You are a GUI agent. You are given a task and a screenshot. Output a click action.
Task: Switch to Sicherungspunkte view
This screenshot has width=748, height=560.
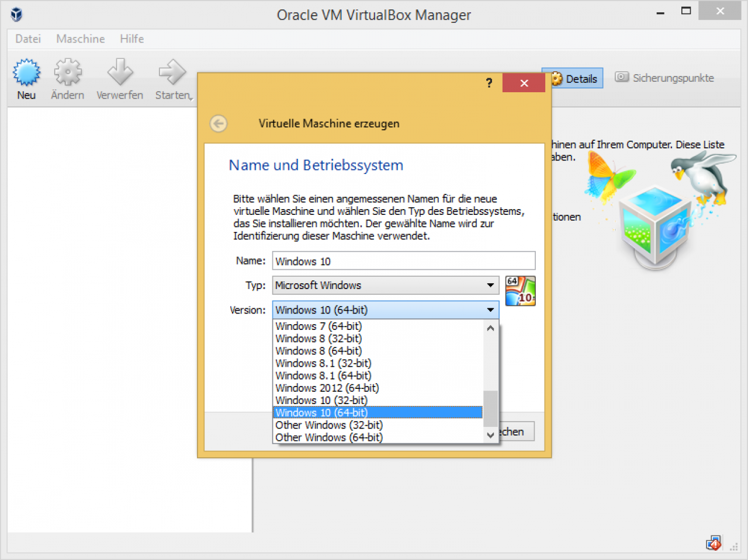click(664, 78)
